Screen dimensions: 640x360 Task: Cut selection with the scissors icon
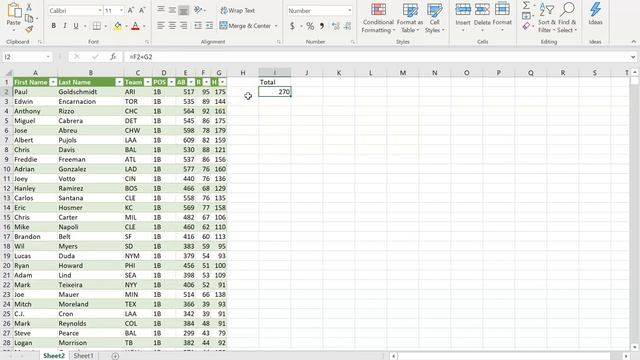(x=29, y=7)
